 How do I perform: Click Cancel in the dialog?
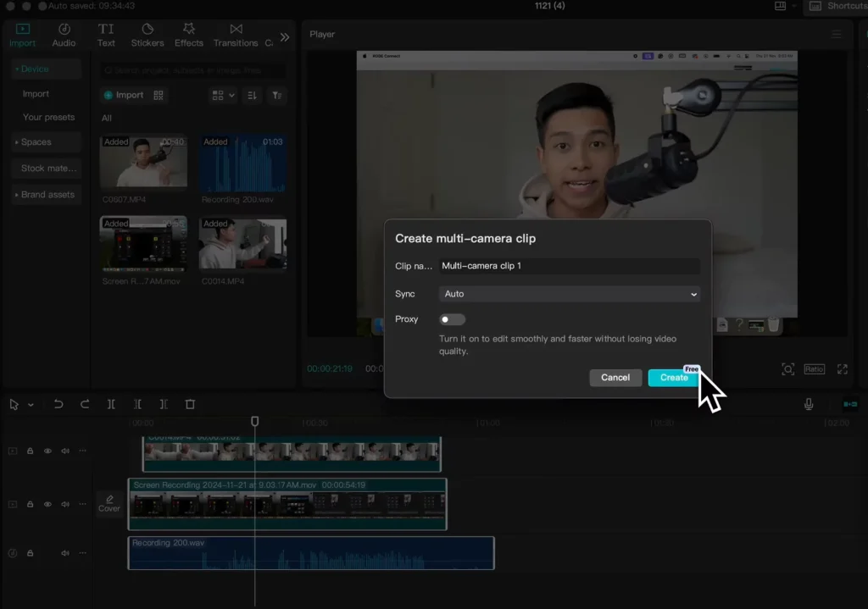click(x=615, y=377)
